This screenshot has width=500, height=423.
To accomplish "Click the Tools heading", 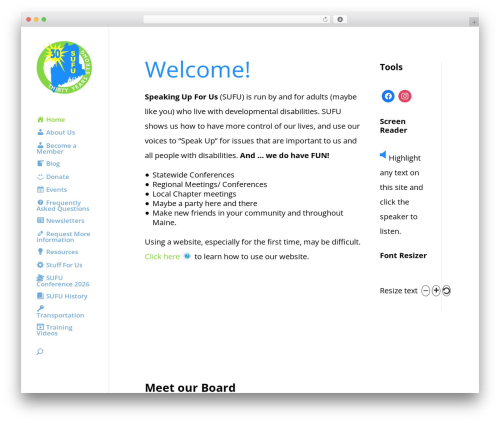I will (x=391, y=67).
